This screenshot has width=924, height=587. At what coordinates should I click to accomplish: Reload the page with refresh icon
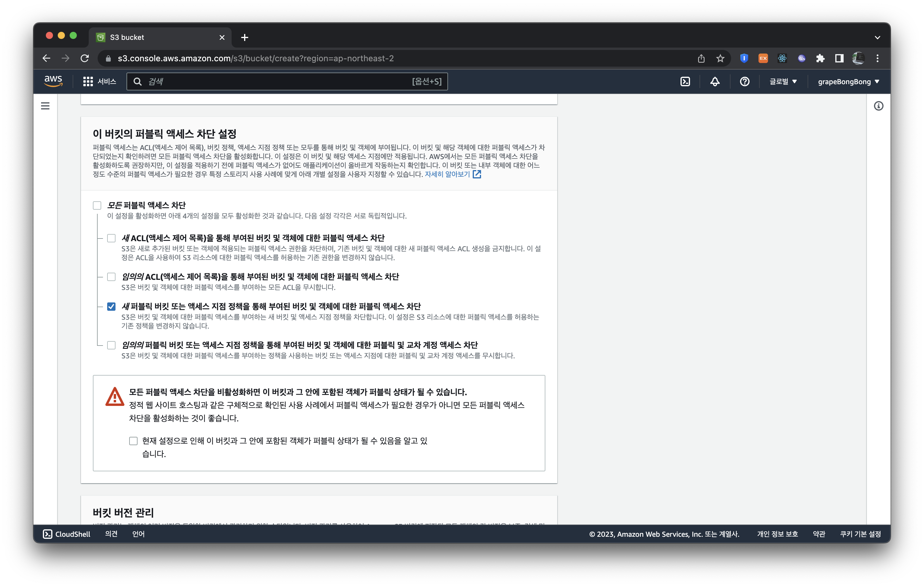85,58
